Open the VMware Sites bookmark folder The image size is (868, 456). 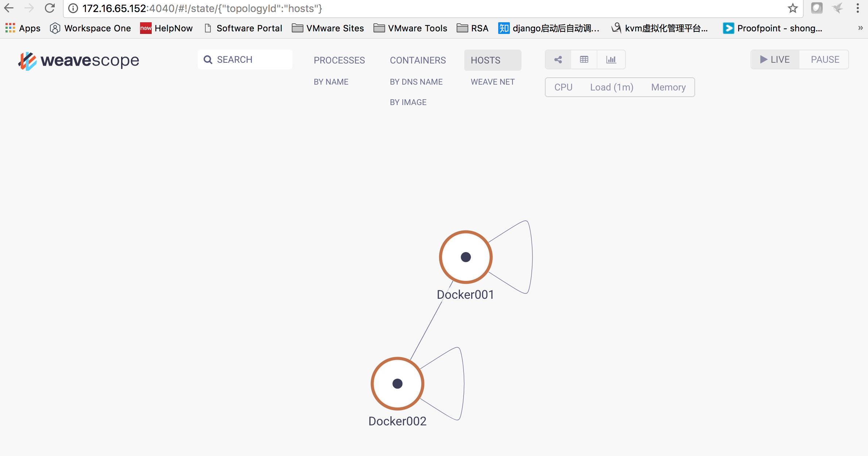[328, 28]
